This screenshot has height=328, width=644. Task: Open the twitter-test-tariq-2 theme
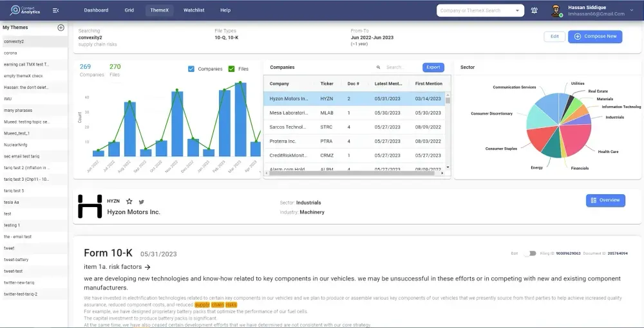pyautogui.click(x=35, y=294)
